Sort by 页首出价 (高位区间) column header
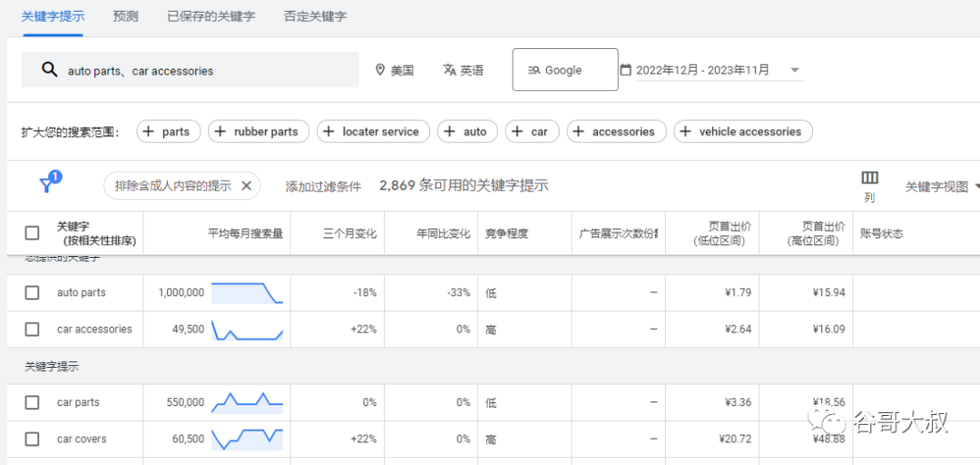 click(x=817, y=232)
